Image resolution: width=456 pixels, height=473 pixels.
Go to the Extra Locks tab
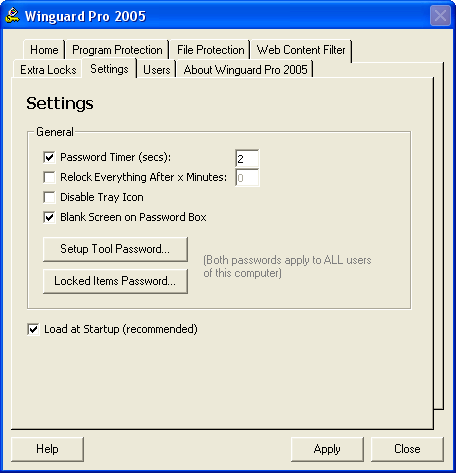pos(48,70)
